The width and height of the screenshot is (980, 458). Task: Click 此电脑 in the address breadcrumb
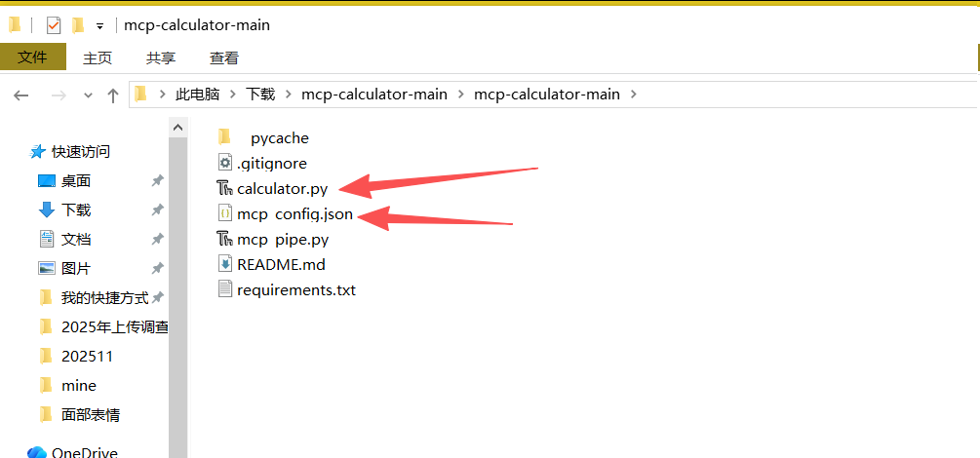(x=197, y=95)
